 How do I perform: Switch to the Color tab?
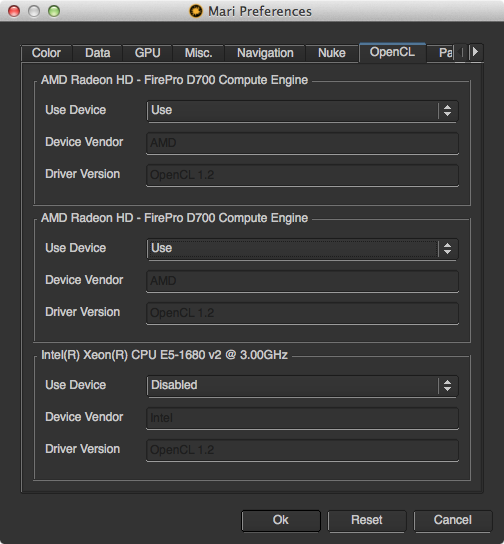[46, 53]
